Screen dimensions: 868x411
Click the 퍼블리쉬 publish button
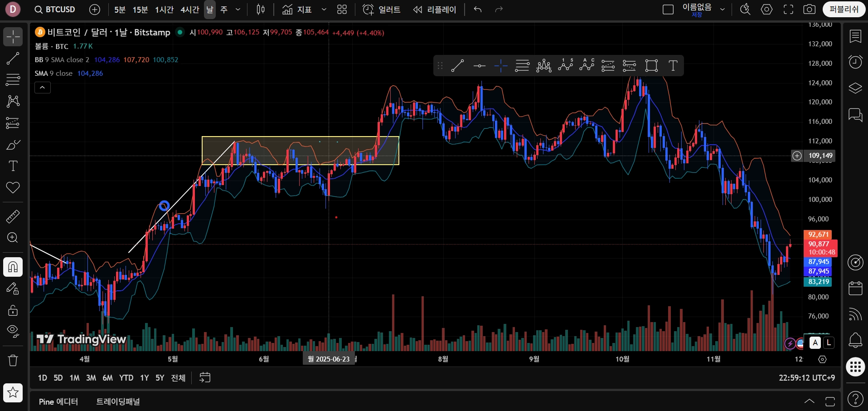coord(844,10)
